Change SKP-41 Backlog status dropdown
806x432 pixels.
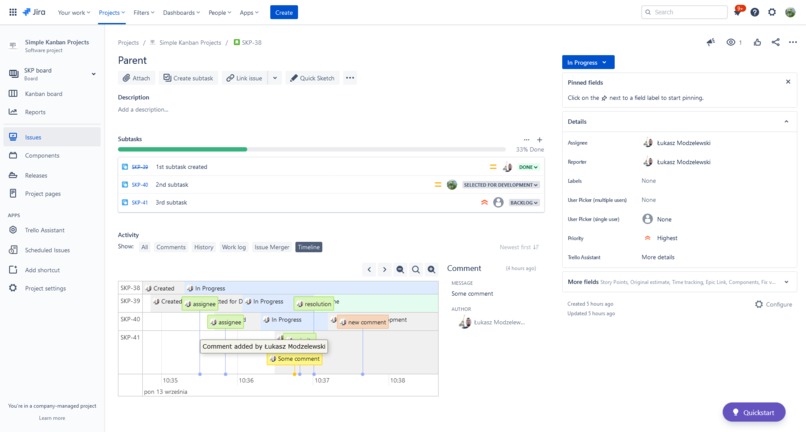click(524, 203)
